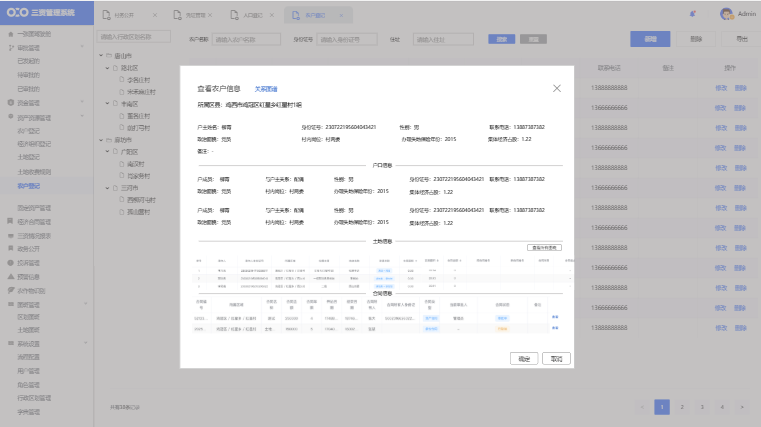Click 取消 button in the dialog
Screen dimensions: 761x427
[x=556, y=358]
